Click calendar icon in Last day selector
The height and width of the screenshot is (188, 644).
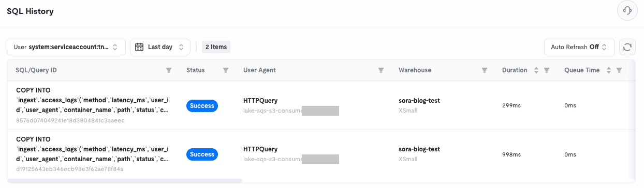(139, 47)
